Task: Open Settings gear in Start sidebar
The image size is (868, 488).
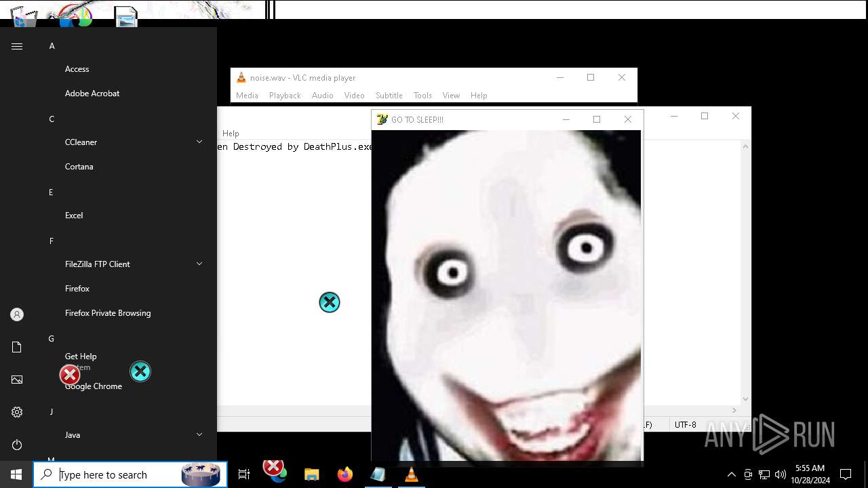Action: click(17, 412)
